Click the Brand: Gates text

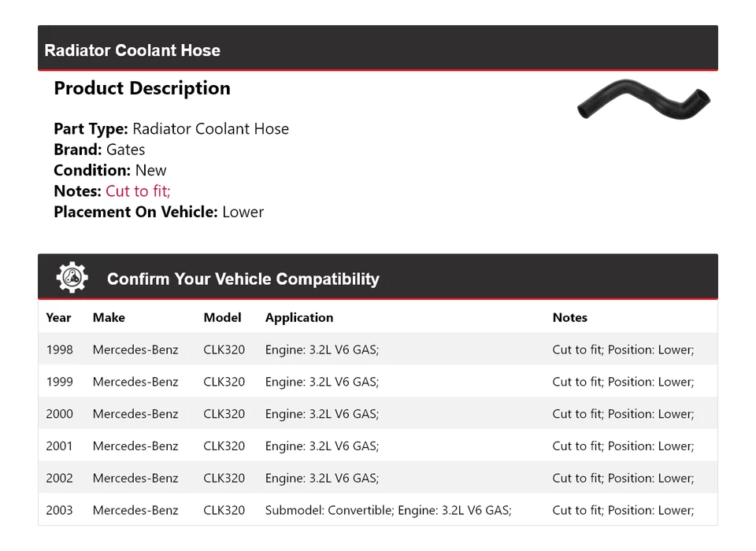[99, 150]
